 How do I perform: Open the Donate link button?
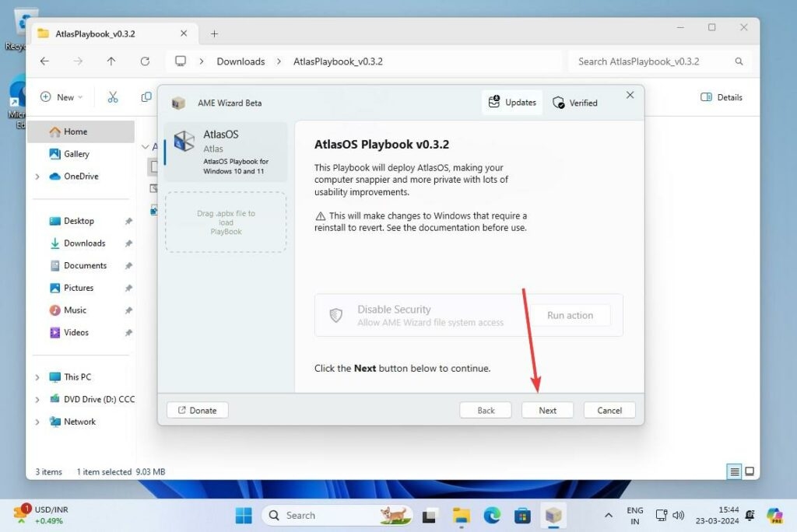tap(197, 410)
